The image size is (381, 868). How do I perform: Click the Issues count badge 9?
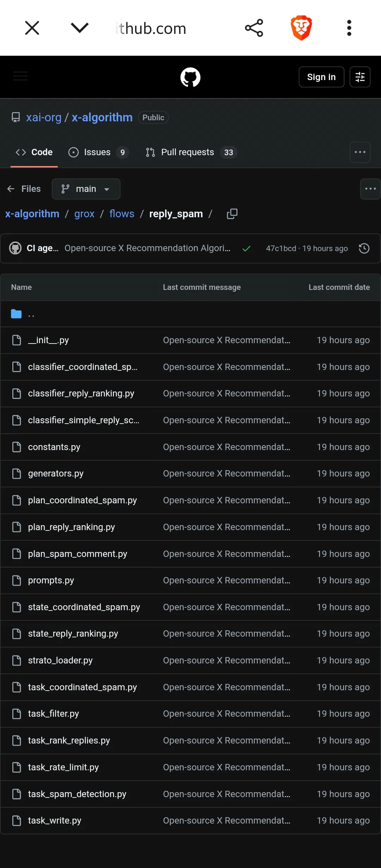pyautogui.click(x=122, y=152)
